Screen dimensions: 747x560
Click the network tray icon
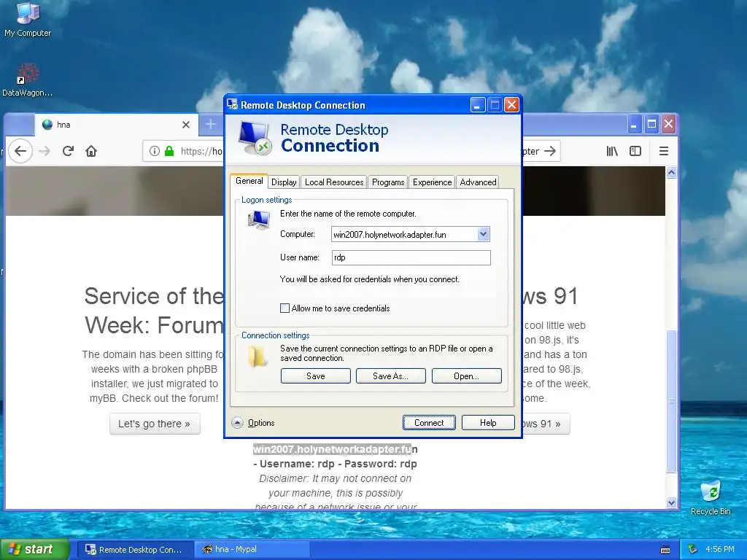click(692, 549)
